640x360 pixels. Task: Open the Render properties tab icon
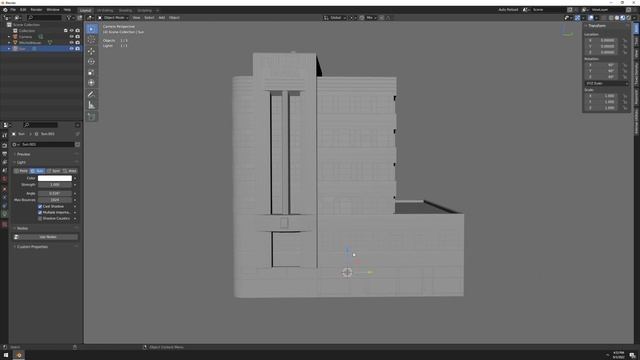coord(4,145)
